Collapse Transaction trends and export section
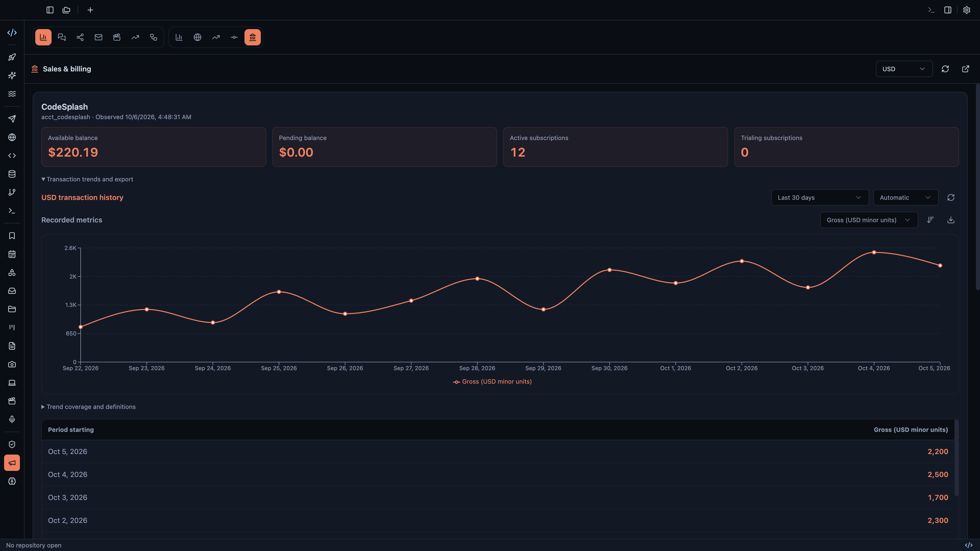Image resolution: width=980 pixels, height=551 pixels. tap(87, 179)
